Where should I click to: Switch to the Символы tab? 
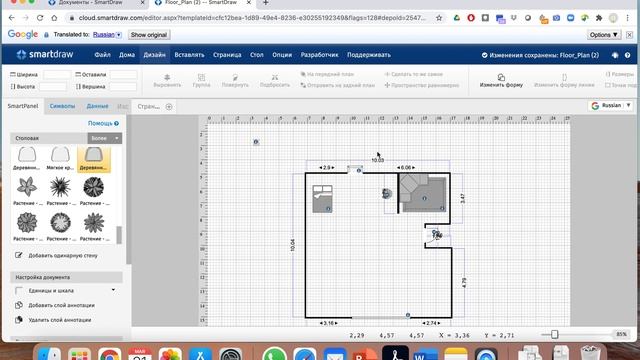(62, 106)
